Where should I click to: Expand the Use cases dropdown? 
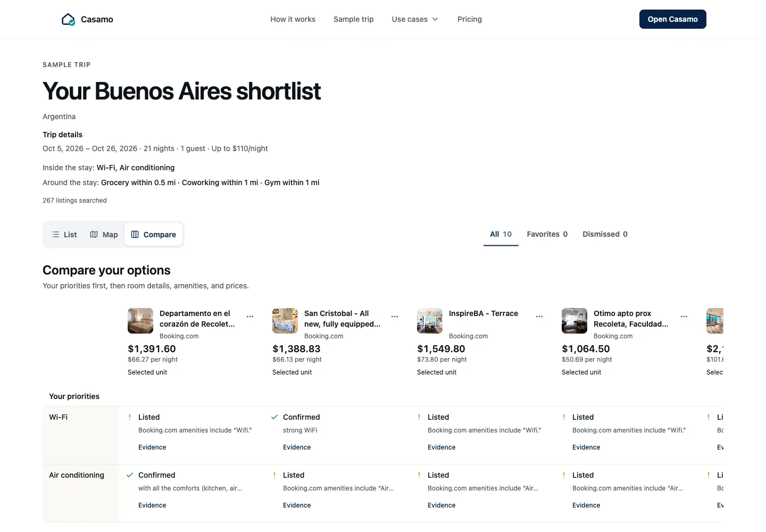(x=415, y=19)
